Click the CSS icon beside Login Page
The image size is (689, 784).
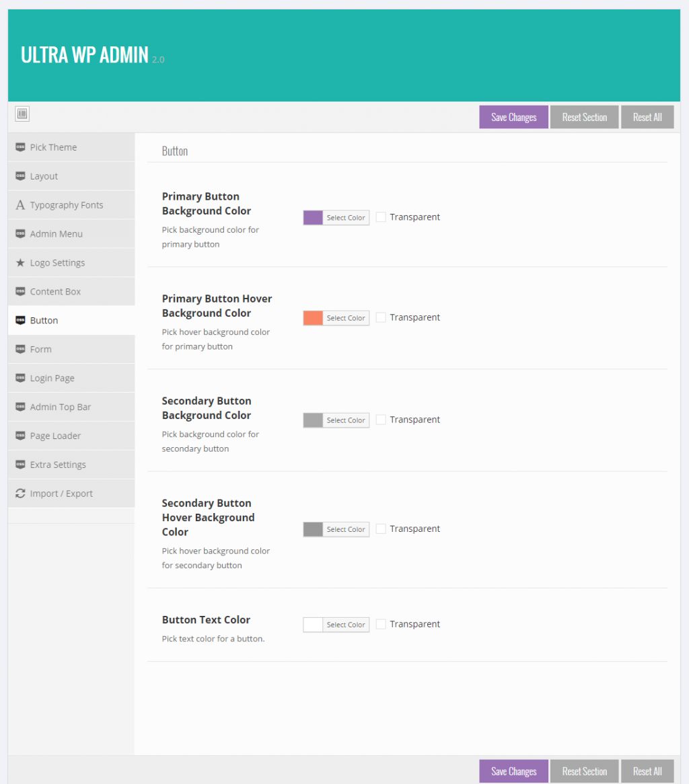pos(20,378)
